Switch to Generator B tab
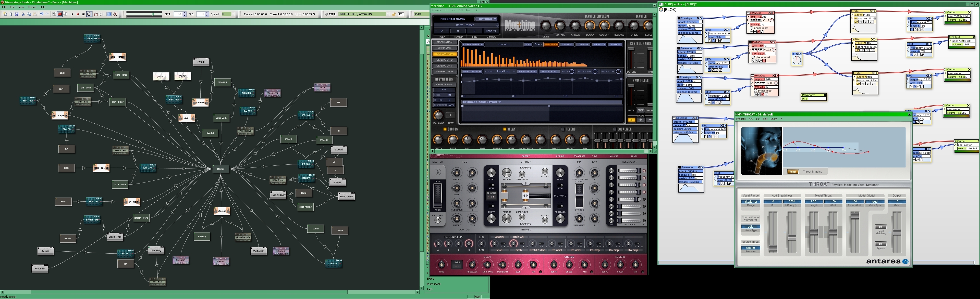980x299 pixels. tap(444, 60)
